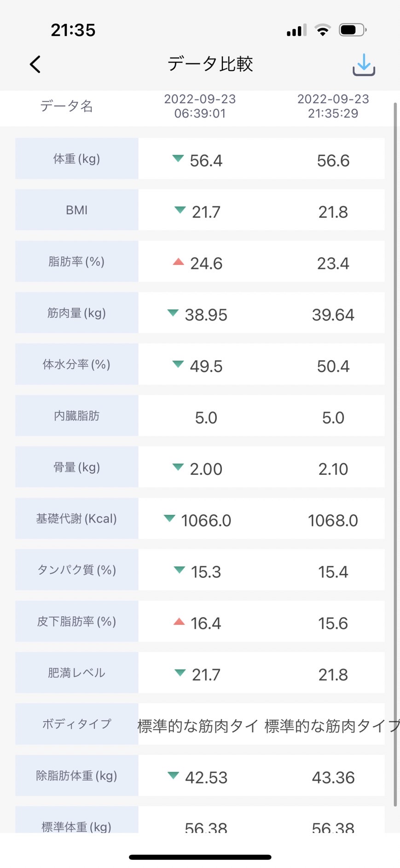Tap the battery icon in status bar
The height and width of the screenshot is (868, 400).
click(353, 30)
